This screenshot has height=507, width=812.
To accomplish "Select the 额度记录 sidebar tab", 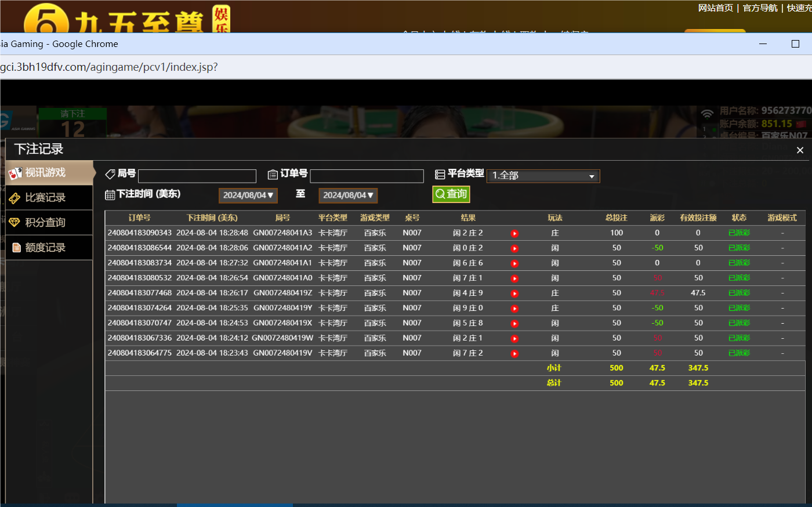I will tap(45, 248).
